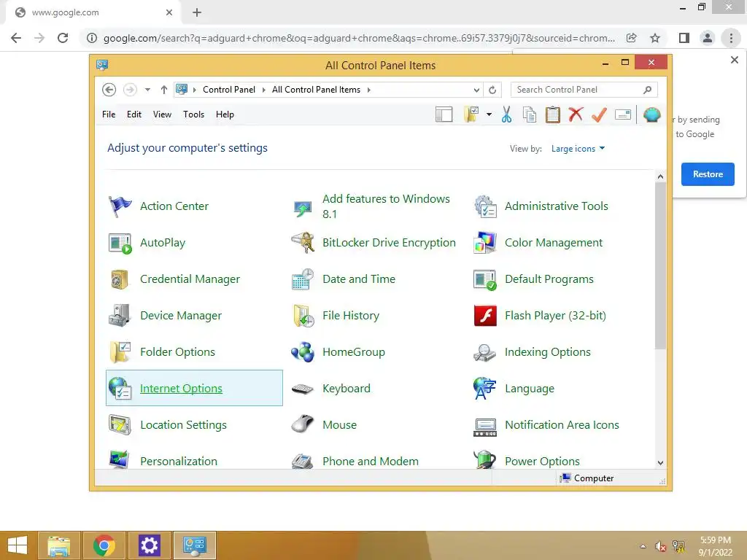Click the Date and Time calendar icon

[303, 279]
